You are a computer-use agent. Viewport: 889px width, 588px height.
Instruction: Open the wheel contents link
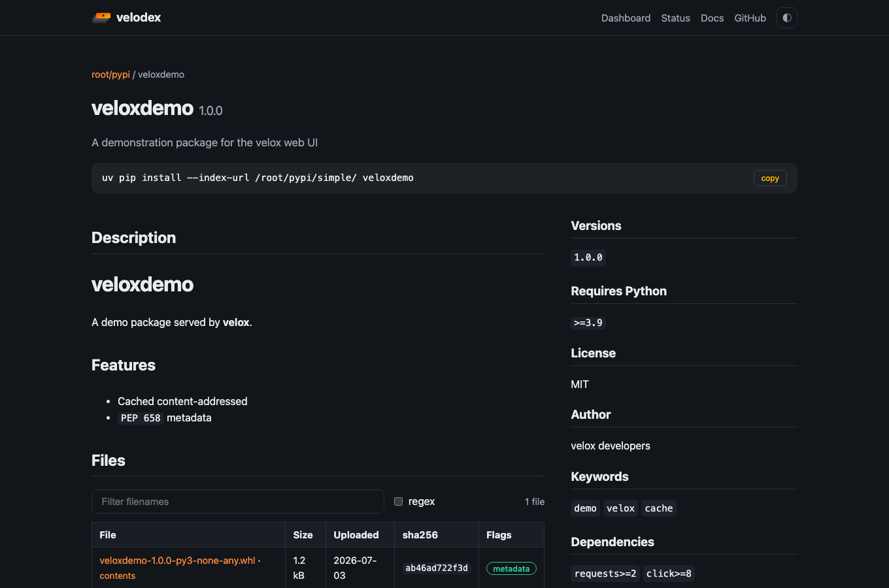pos(118,576)
